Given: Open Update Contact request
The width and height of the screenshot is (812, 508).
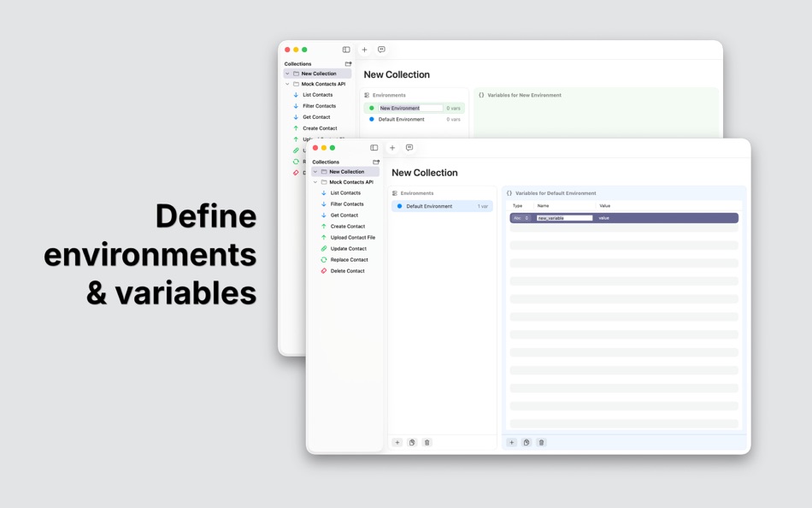Looking at the screenshot, I should pyautogui.click(x=349, y=249).
